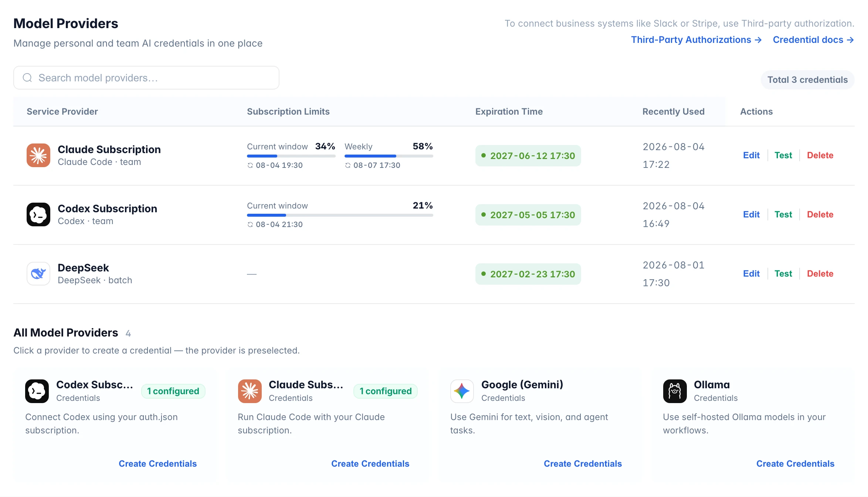Click refresh icon beside 08-07 17:30

point(348,165)
